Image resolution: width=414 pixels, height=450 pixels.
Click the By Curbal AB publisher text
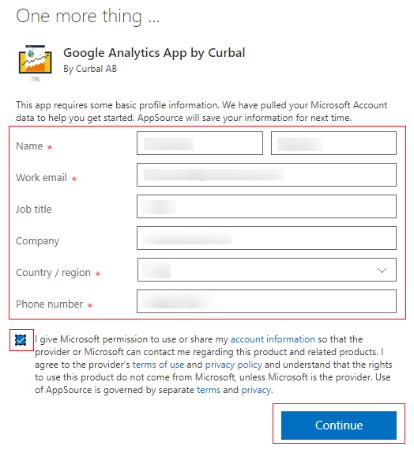tap(90, 69)
